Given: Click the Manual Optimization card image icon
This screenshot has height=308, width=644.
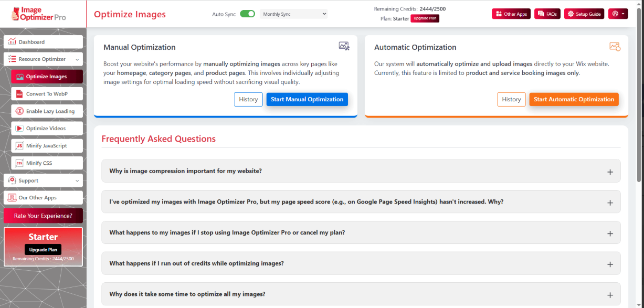Looking at the screenshot, I should [x=344, y=46].
